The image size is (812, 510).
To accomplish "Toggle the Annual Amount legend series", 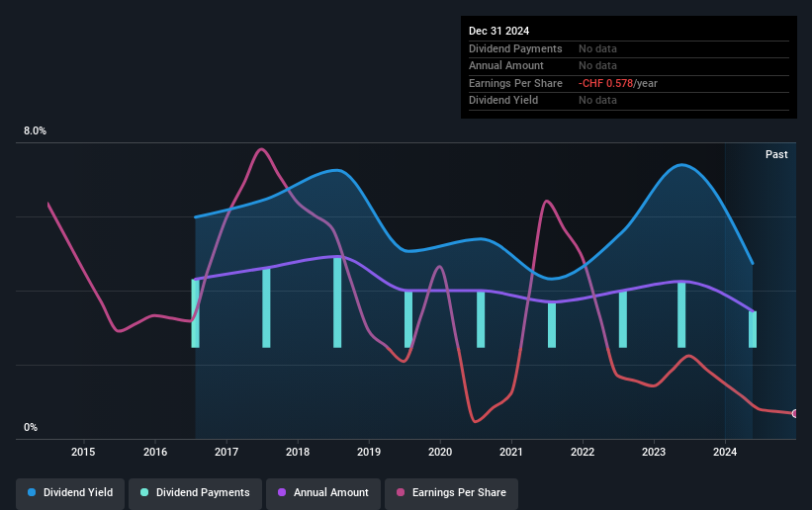I will [x=323, y=492].
